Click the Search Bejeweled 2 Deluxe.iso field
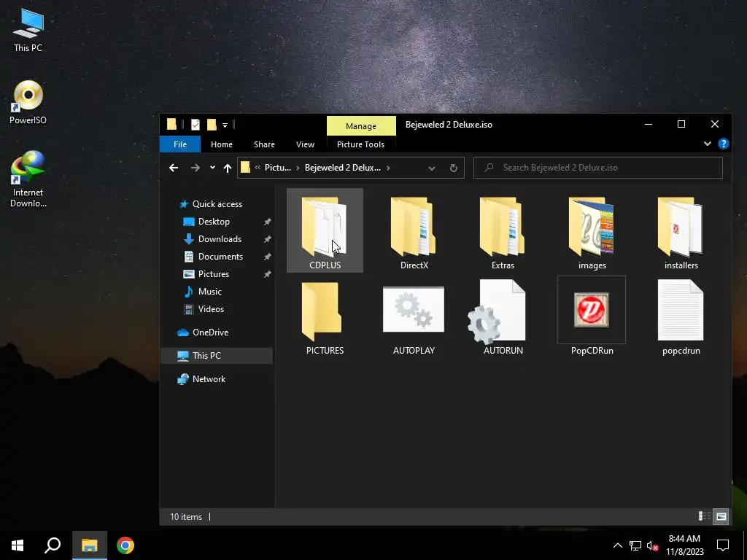Screen dimensions: 747x560 click(x=598, y=168)
